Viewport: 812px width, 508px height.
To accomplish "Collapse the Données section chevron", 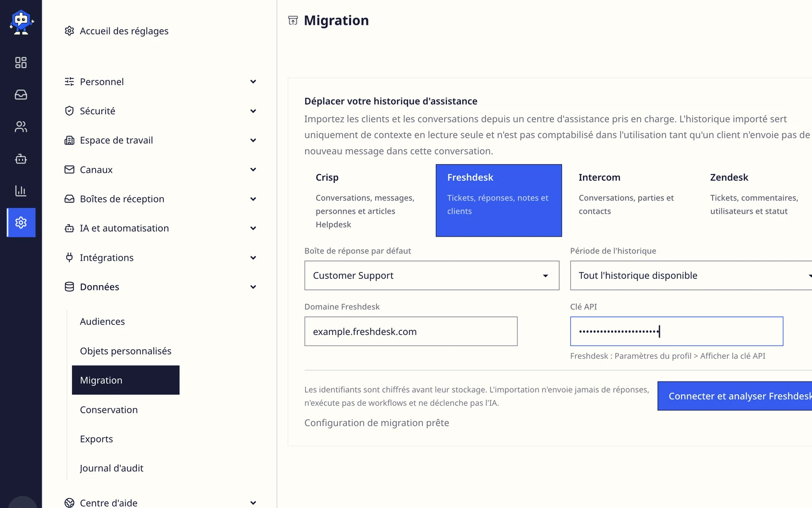I will click(x=253, y=287).
